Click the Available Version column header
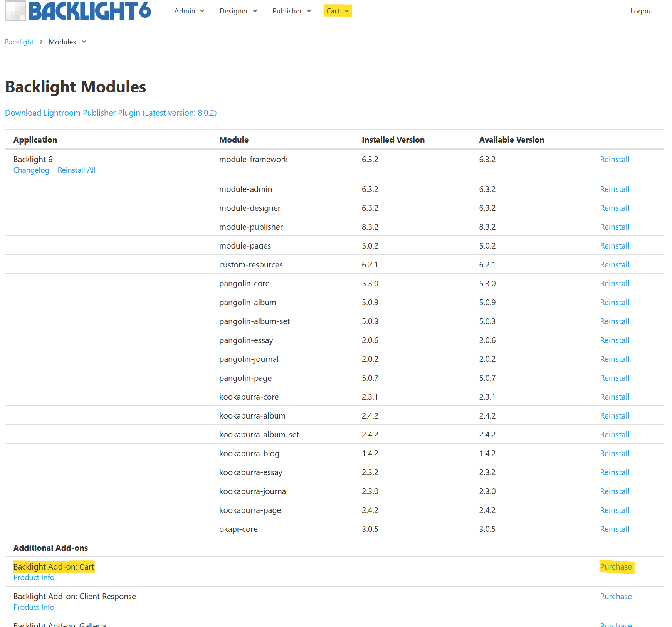This screenshot has width=672, height=627. [x=511, y=140]
